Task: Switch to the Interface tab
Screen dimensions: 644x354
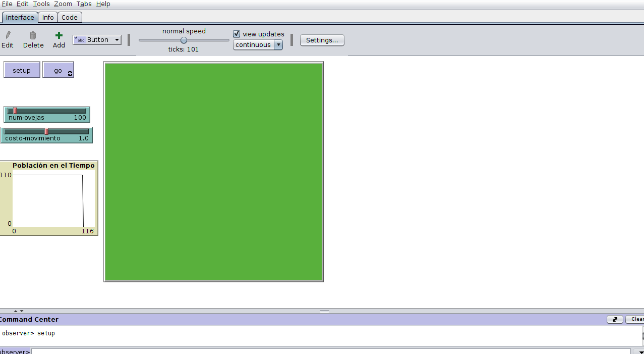Action: click(x=20, y=17)
